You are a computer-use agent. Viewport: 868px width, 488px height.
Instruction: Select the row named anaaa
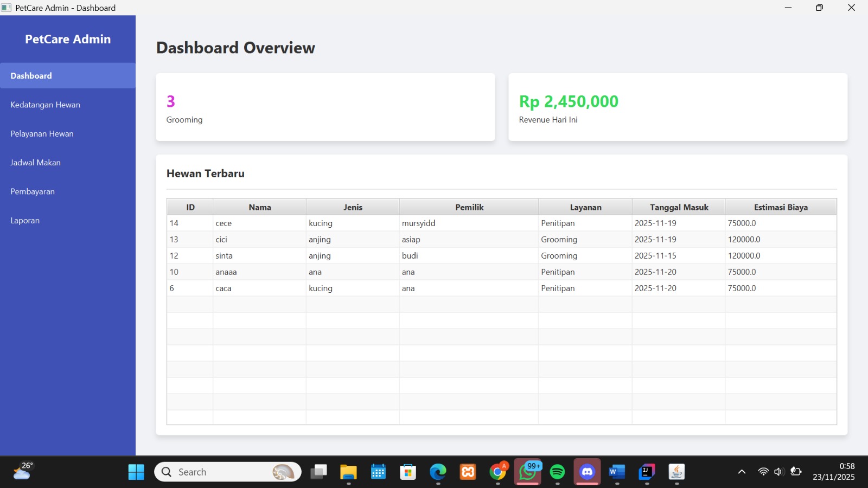[x=502, y=272]
